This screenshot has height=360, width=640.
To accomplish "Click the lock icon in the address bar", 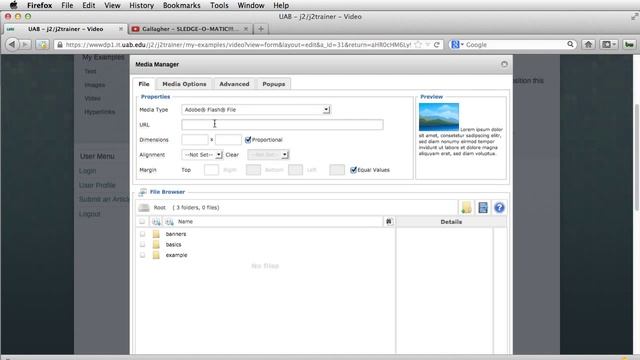I will coord(60,44).
